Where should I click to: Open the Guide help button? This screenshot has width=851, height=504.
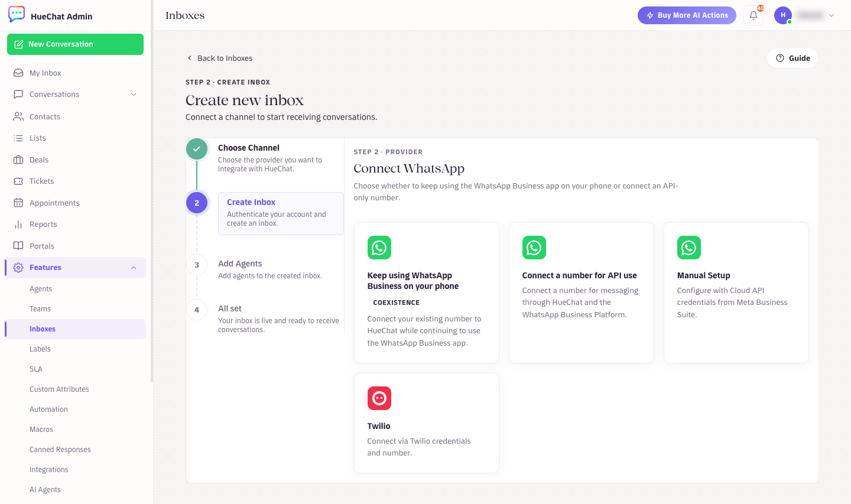792,58
